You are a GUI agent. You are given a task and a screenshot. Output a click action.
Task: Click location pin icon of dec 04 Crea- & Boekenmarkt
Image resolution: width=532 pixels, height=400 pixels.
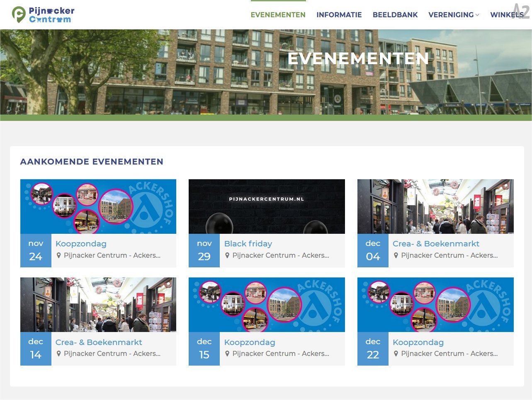tap(396, 255)
